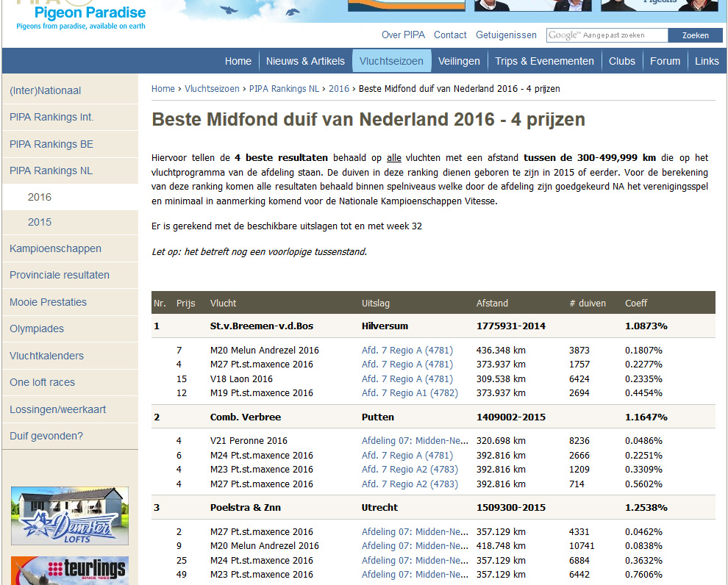This screenshot has height=585, width=728.
Task: Open Olympiades in the sidebar
Action: tap(70, 329)
